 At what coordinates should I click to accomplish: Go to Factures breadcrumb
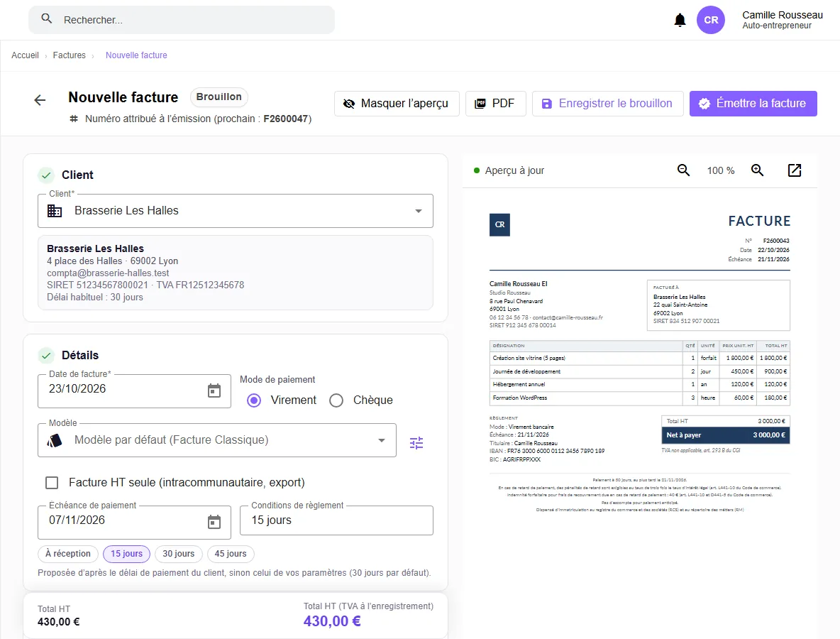point(69,55)
